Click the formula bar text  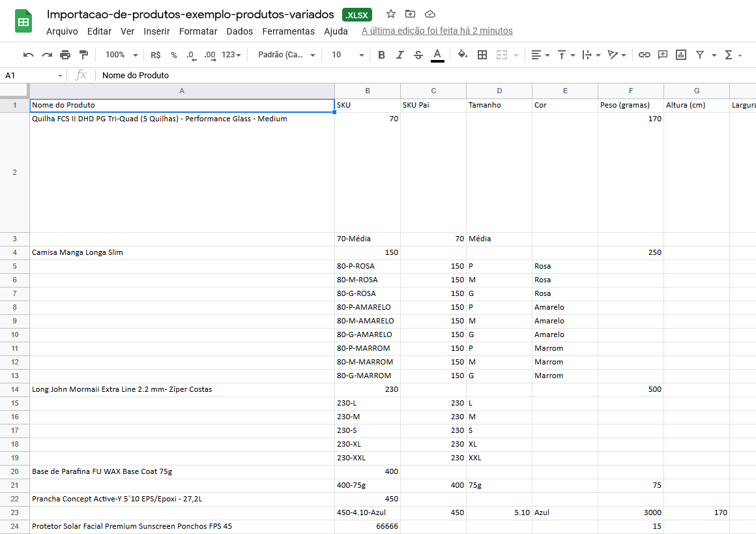(x=136, y=75)
